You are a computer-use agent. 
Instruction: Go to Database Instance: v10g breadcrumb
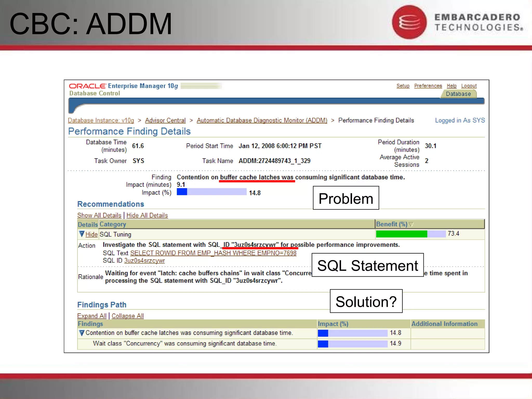point(101,121)
